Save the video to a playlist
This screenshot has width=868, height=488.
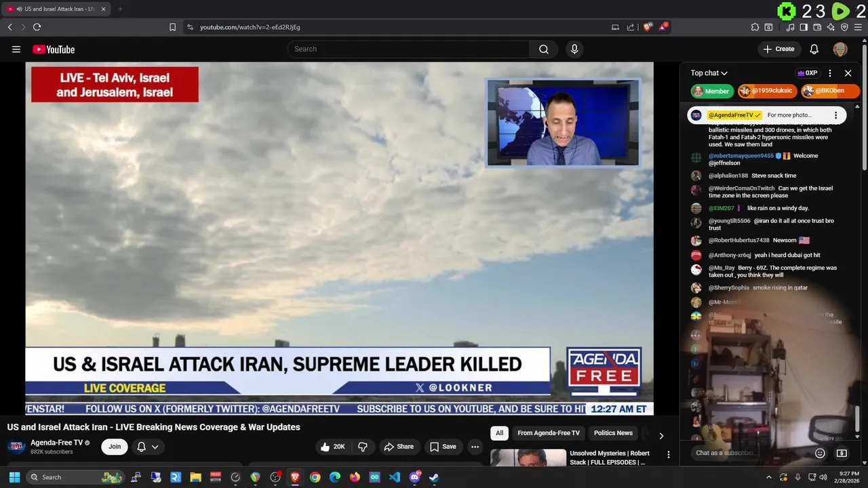(x=443, y=447)
